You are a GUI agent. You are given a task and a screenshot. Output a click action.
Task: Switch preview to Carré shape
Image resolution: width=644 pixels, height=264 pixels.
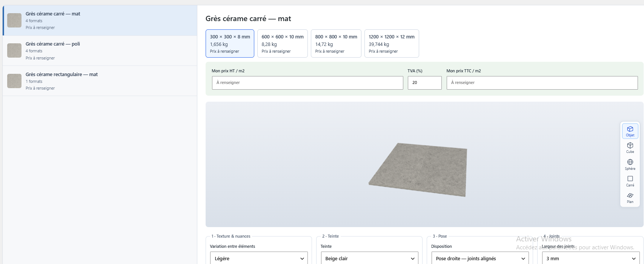[x=630, y=181]
